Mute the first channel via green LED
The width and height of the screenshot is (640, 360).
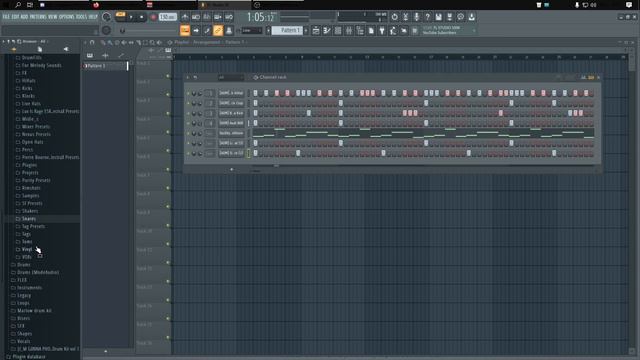188,93
